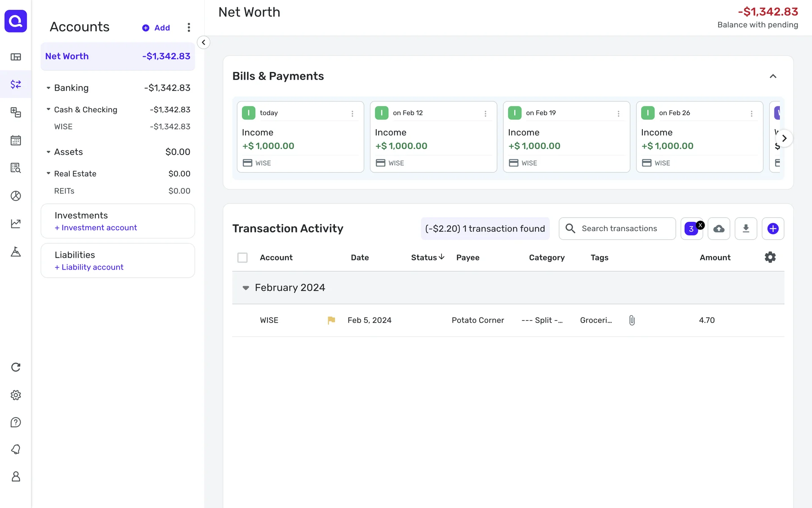812x508 pixels.
Task: Clear the active filters badge showing 3
Action: click(700, 225)
